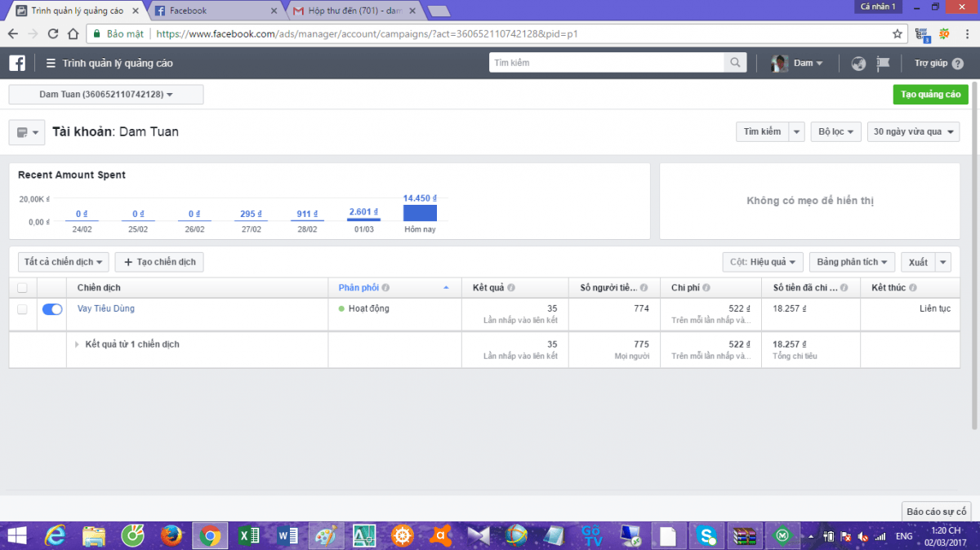This screenshot has height=550, width=980.
Task: Click the Tìm kiếm search button beside Bộ lọc
Action: [x=761, y=131]
